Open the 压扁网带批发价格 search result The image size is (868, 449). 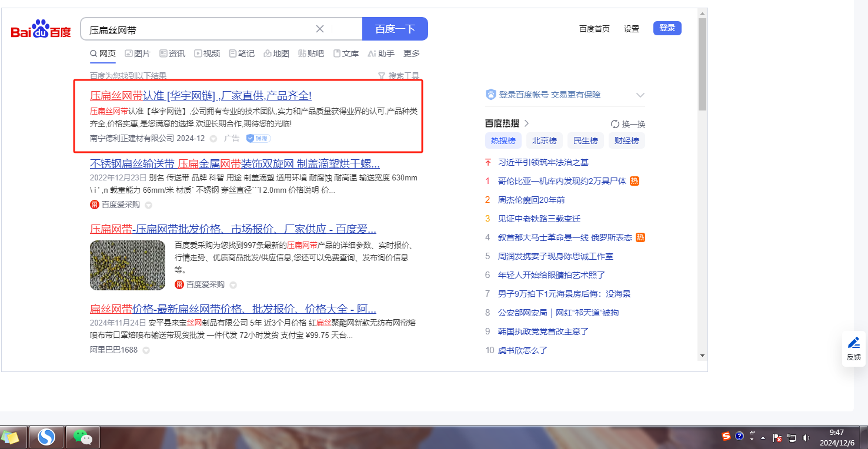233,229
